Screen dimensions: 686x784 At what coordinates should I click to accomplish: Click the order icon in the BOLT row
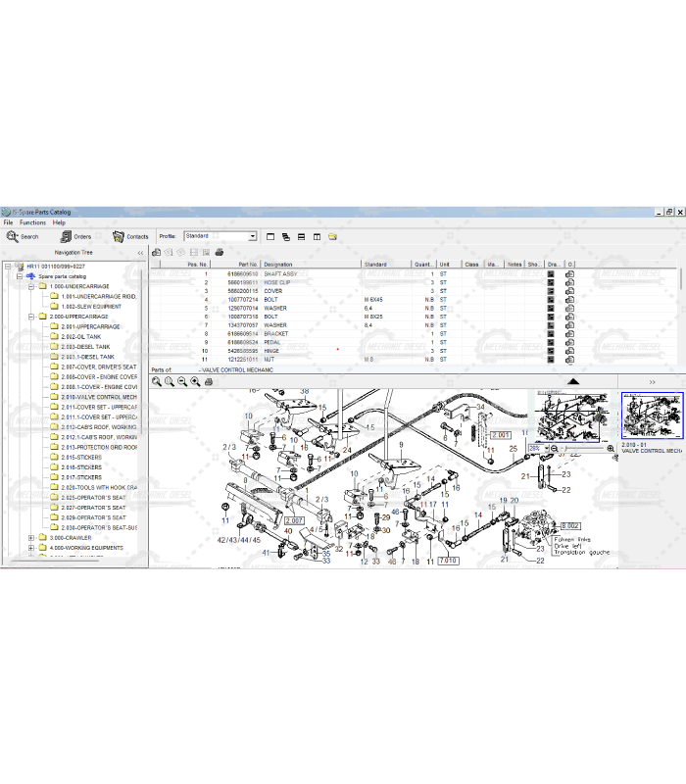pyautogui.click(x=570, y=300)
